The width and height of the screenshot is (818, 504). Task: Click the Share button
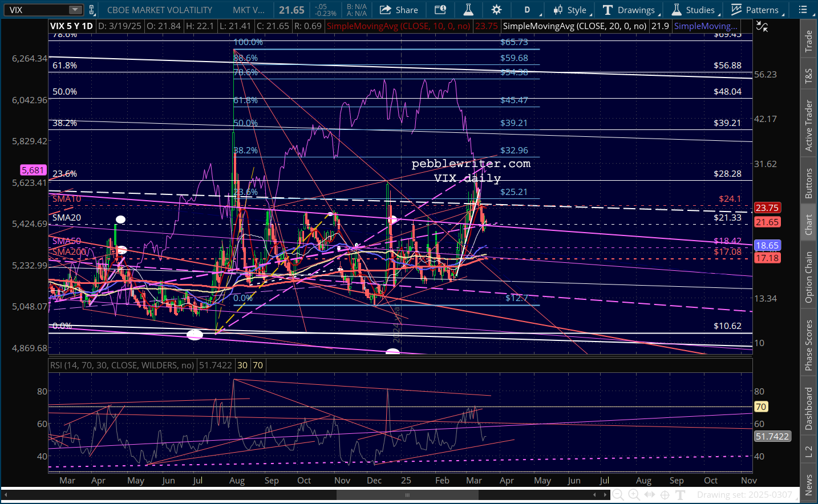399,10
